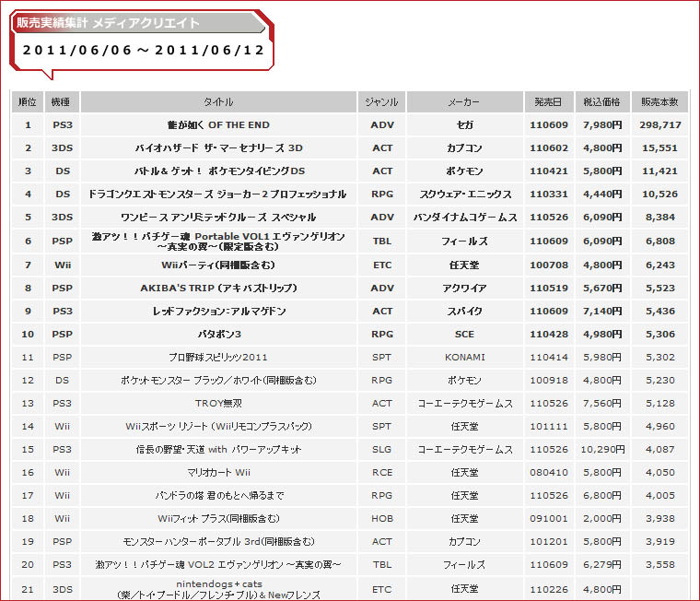Select title モンスターハンターポータブル 3rd(同梱版含む)
Image resolution: width=700 pixels, height=601 pixels.
coord(218,542)
